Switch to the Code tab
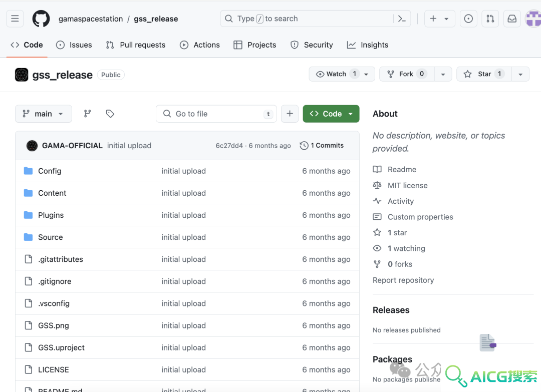541x392 pixels. pyautogui.click(x=27, y=45)
